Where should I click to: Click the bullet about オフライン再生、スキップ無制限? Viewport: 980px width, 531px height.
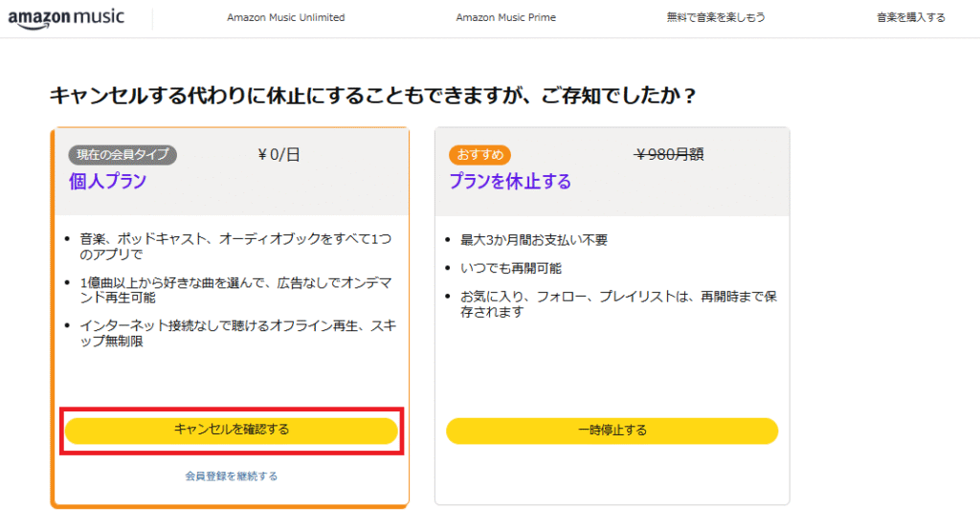click(x=237, y=334)
